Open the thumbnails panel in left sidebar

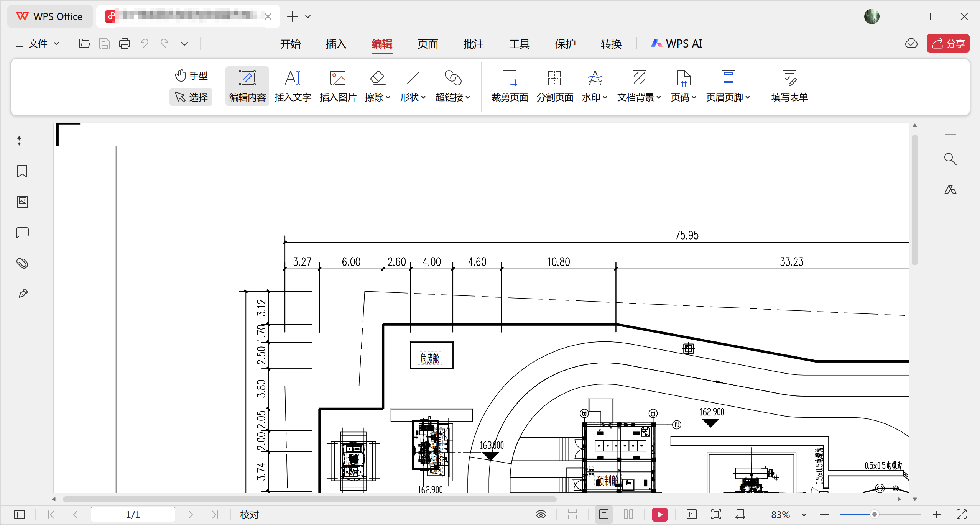pos(22,202)
